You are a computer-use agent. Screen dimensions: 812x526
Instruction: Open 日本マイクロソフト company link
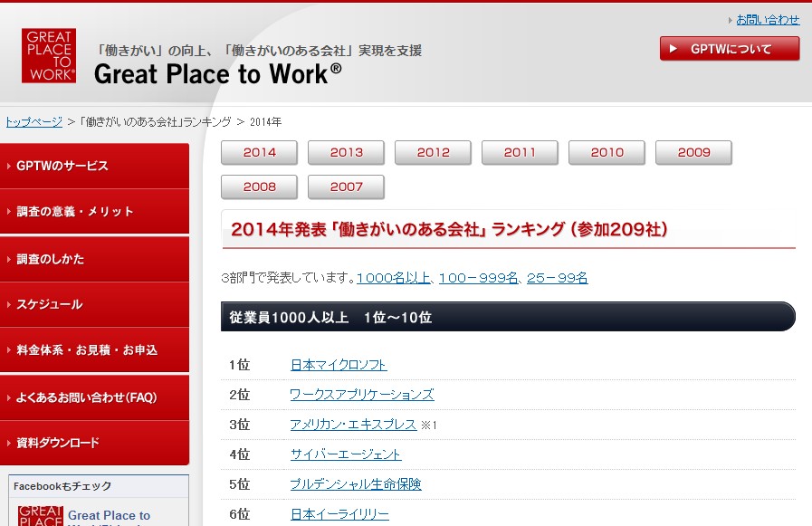pos(339,365)
